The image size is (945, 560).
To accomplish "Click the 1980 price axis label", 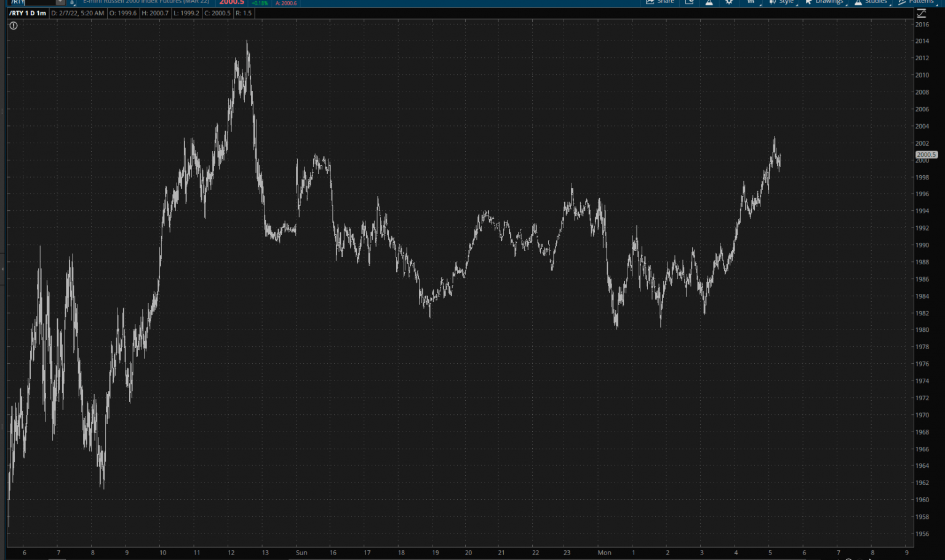I will 922,330.
